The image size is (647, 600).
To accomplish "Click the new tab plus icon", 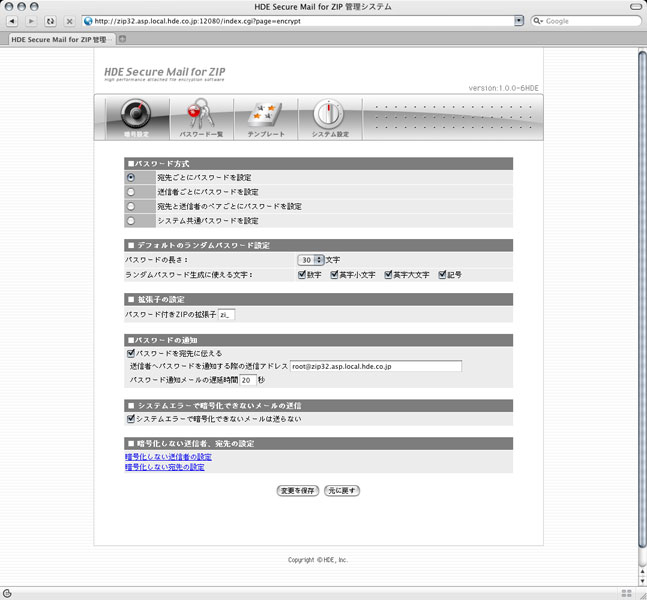I will tap(122, 39).
